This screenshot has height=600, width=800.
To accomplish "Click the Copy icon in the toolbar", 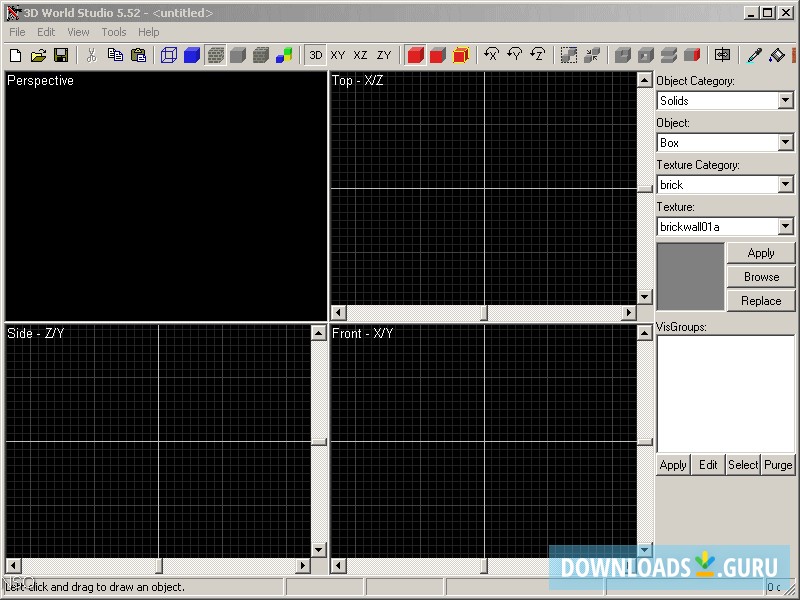I will (x=115, y=55).
